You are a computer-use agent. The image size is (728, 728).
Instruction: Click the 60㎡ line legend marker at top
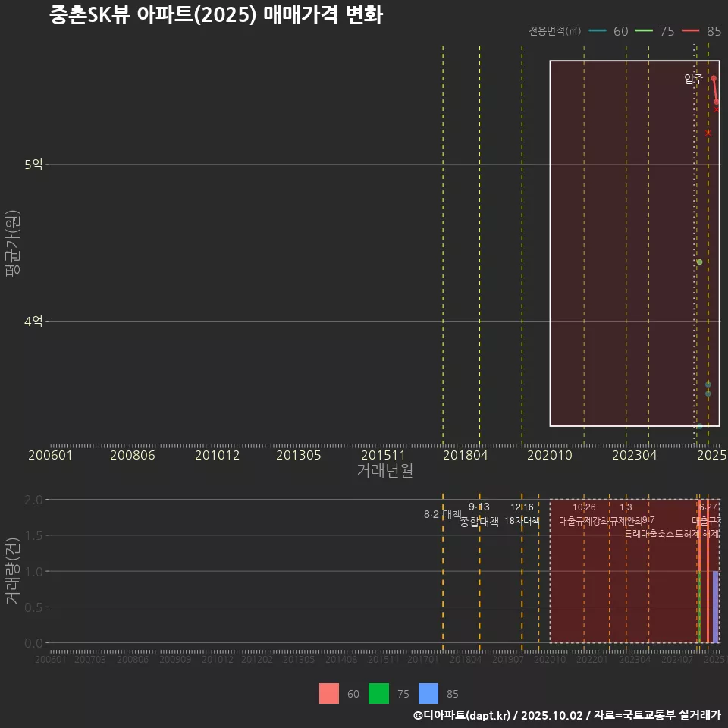[x=598, y=31]
